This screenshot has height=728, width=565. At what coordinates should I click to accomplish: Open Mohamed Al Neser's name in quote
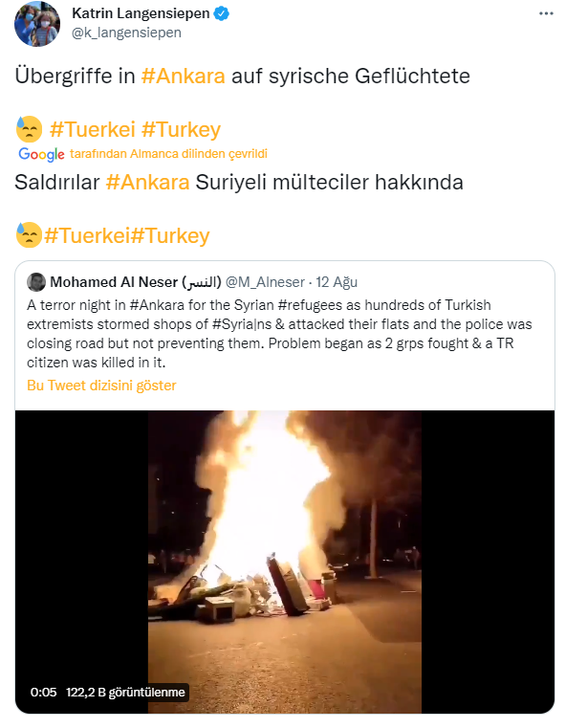[x=136, y=282]
